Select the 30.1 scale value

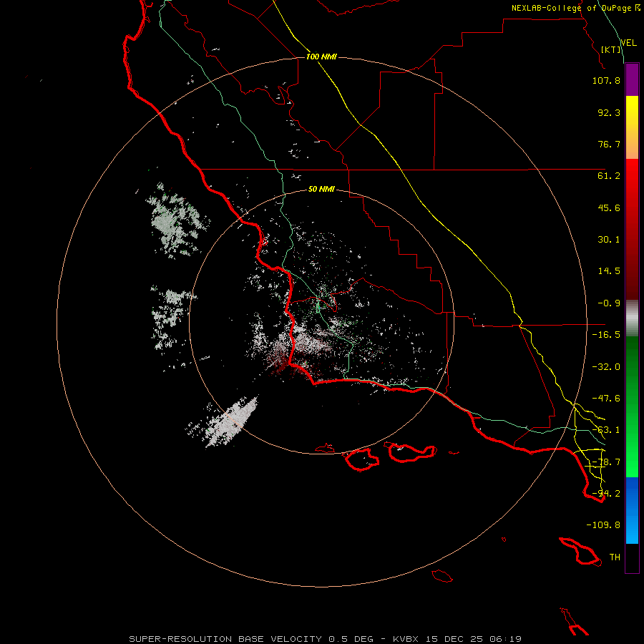pyautogui.click(x=609, y=240)
